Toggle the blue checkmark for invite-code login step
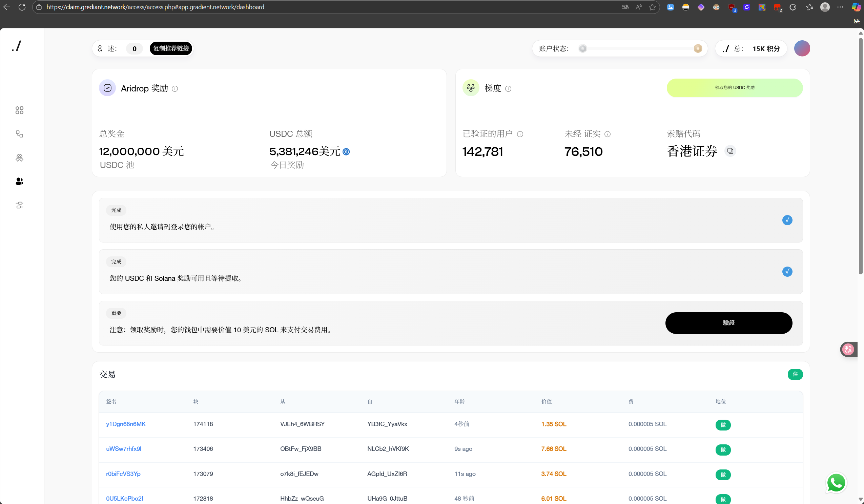The image size is (864, 504). click(x=787, y=220)
